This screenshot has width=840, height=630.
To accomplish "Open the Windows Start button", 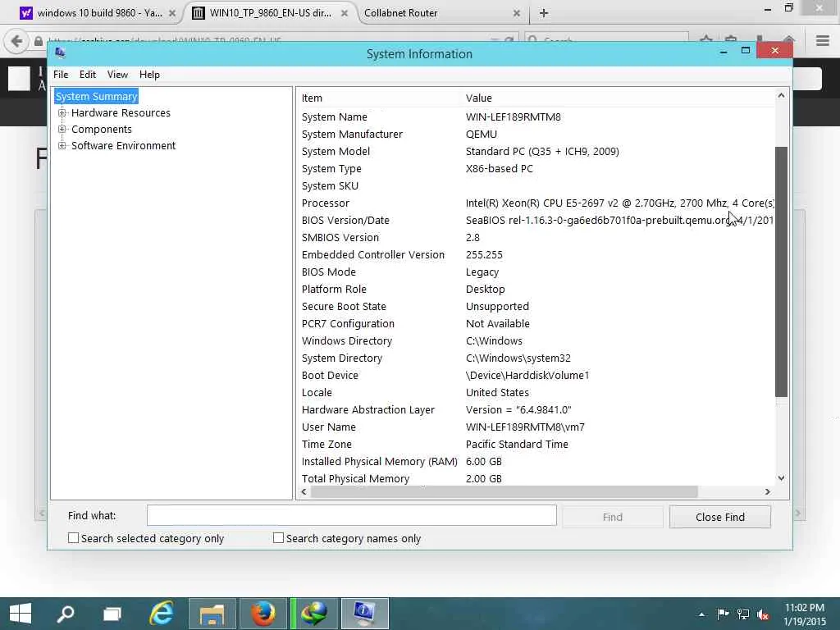I will click(21, 614).
